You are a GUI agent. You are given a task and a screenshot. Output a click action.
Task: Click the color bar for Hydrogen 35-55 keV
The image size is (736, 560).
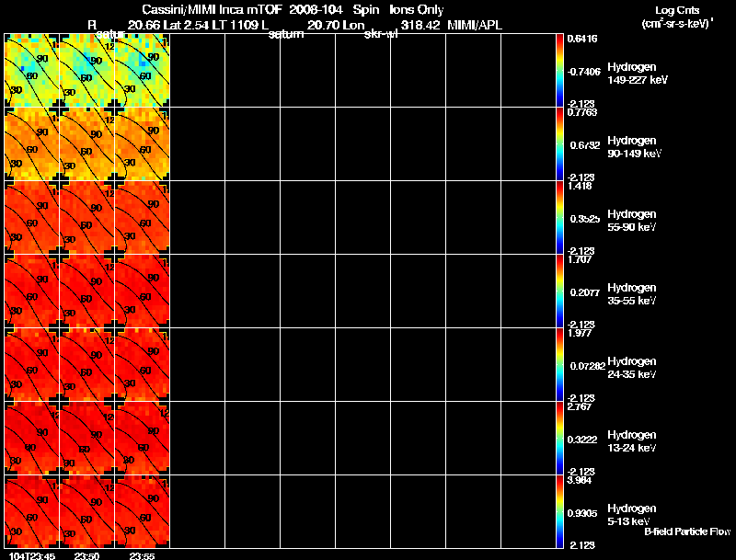tap(559, 291)
